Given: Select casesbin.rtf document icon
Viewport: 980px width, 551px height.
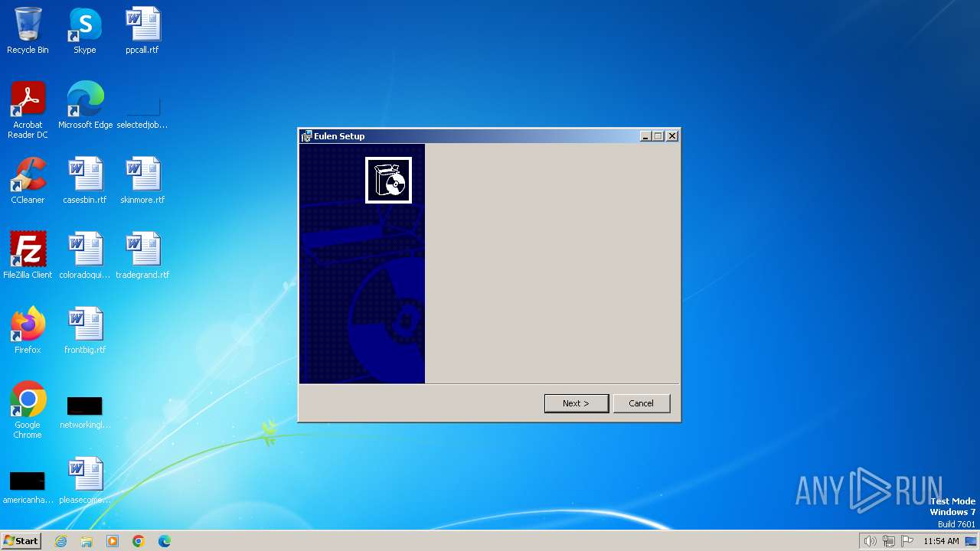Looking at the screenshot, I should click(x=85, y=181).
